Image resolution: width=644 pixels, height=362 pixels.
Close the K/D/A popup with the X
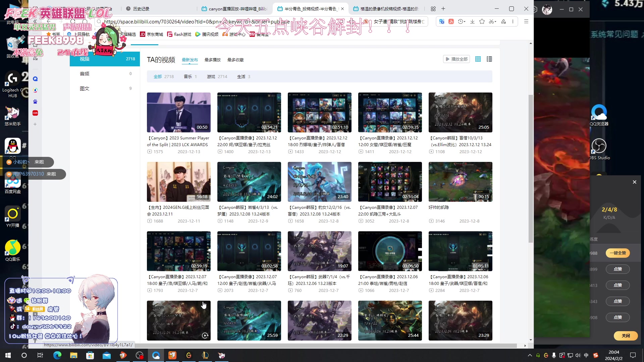click(634, 182)
